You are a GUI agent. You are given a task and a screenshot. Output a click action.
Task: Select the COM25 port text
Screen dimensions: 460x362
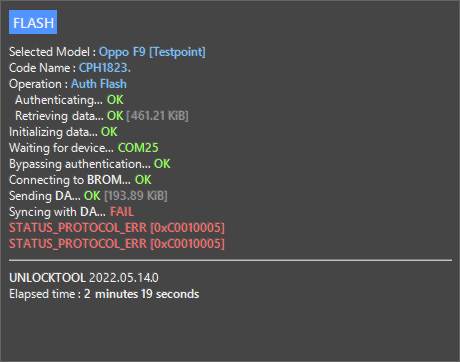[x=138, y=148]
